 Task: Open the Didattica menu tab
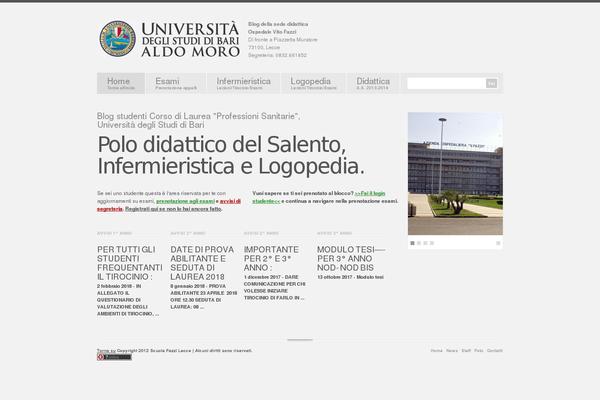373,83
